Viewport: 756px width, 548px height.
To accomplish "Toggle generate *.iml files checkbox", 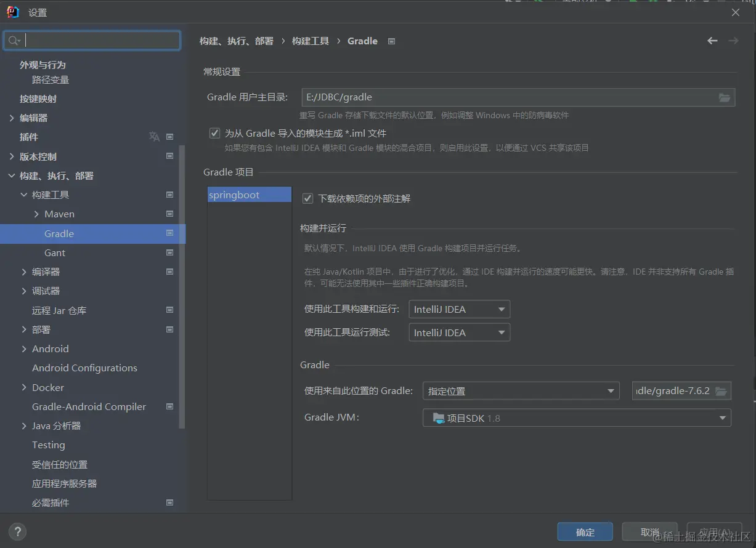I will [214, 133].
